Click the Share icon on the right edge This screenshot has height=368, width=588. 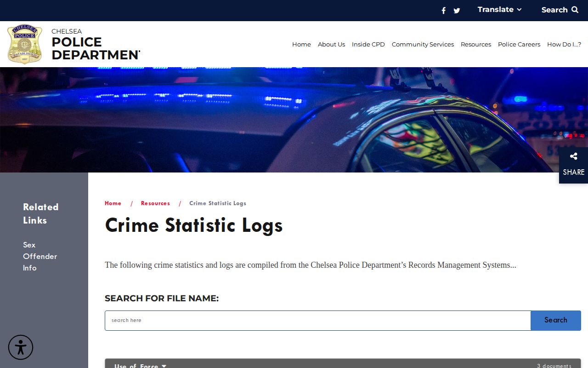coord(573,156)
